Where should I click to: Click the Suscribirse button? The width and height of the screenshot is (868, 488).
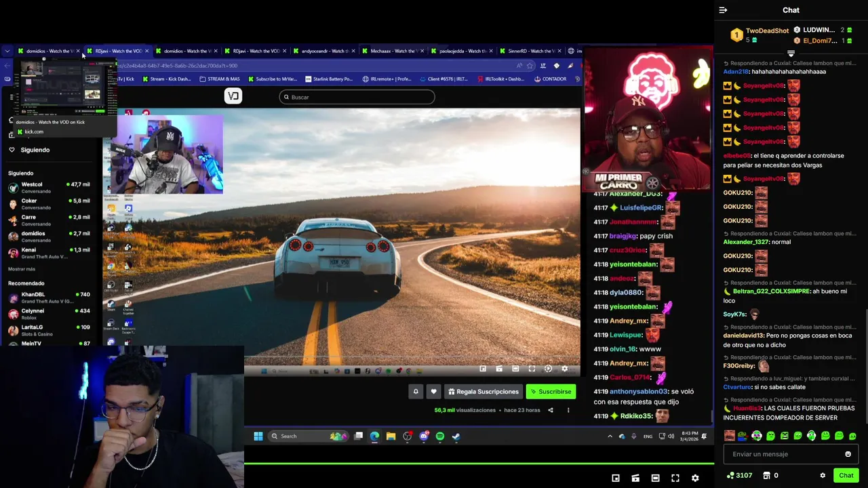[x=551, y=391]
